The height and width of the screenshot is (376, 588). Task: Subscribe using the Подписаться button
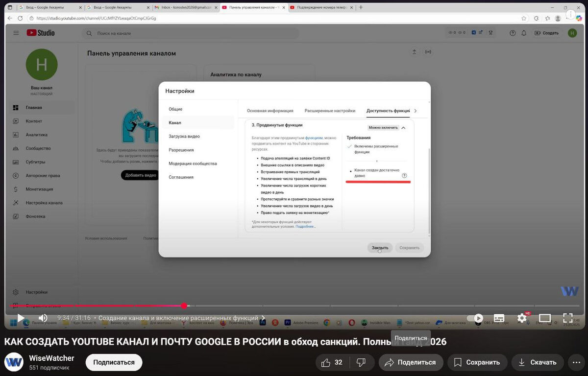pyautogui.click(x=114, y=362)
